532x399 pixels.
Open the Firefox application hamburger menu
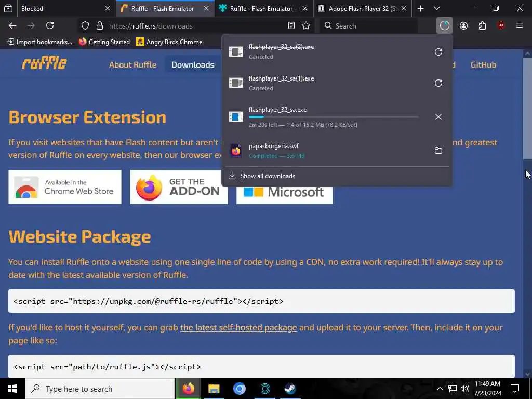520,26
